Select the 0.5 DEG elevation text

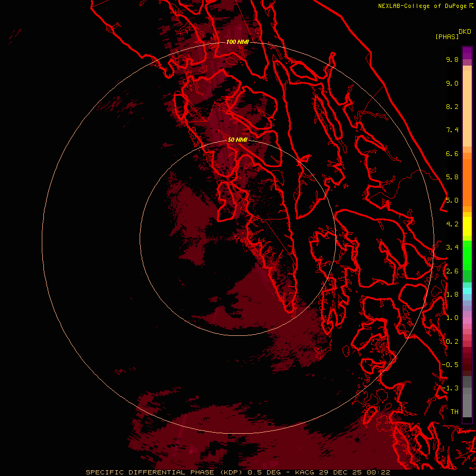pyautogui.click(x=264, y=472)
